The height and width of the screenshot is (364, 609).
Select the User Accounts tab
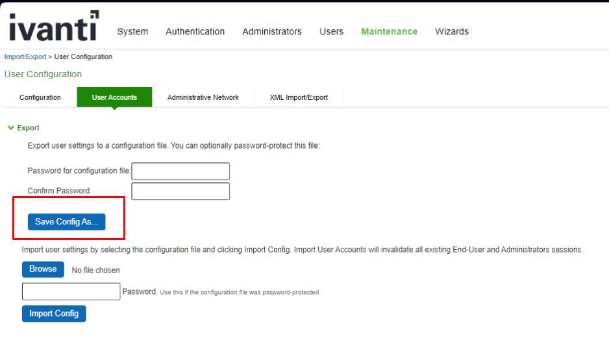114,97
